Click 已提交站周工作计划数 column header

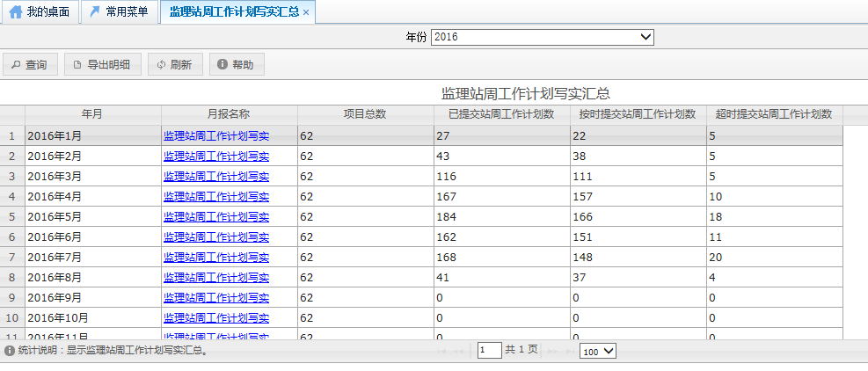tap(501, 114)
